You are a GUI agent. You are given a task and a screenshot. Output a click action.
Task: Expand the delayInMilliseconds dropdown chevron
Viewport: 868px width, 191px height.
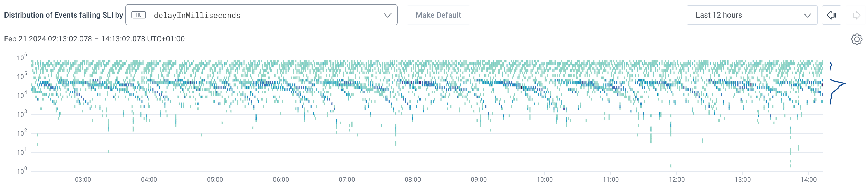tap(387, 15)
